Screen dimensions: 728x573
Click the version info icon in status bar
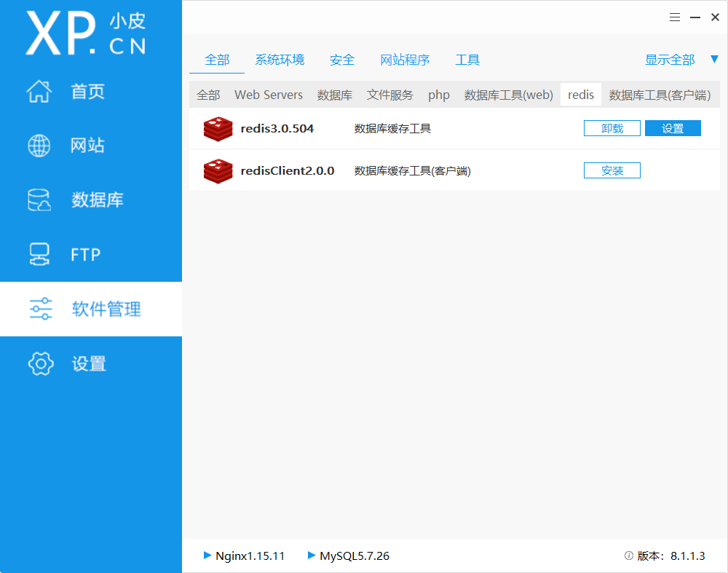[x=628, y=556]
